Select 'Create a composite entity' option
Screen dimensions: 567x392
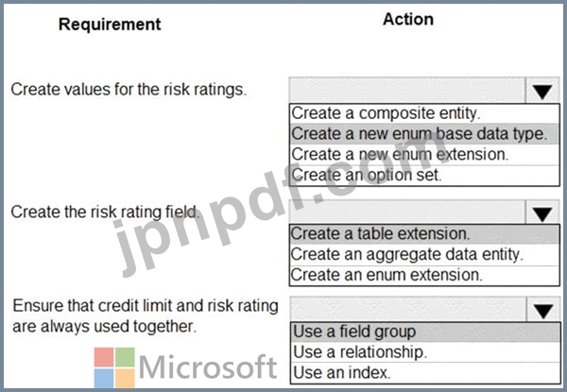point(387,113)
